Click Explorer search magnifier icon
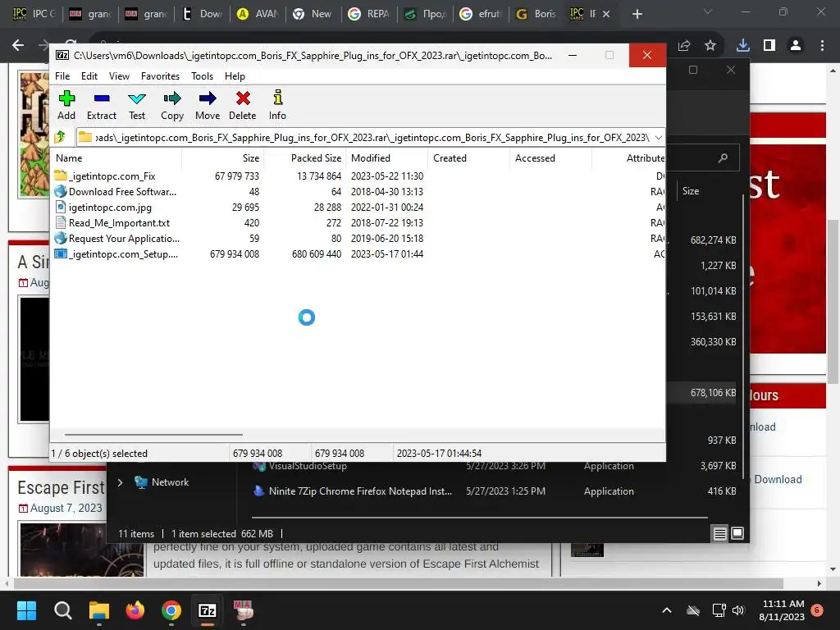 tap(723, 158)
